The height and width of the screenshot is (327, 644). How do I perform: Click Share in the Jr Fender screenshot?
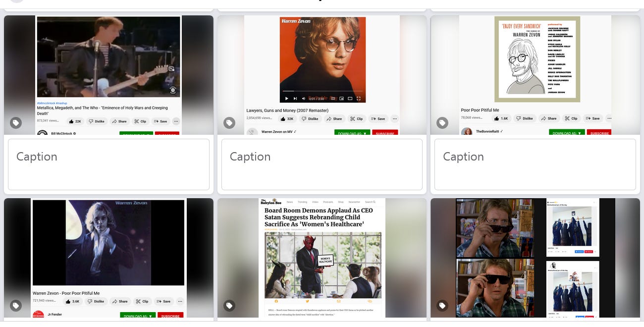120,301
